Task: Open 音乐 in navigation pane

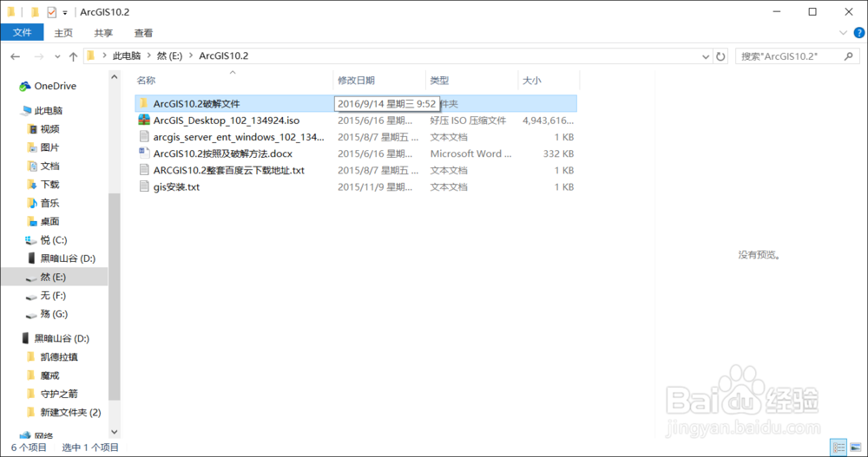Action: click(x=49, y=203)
